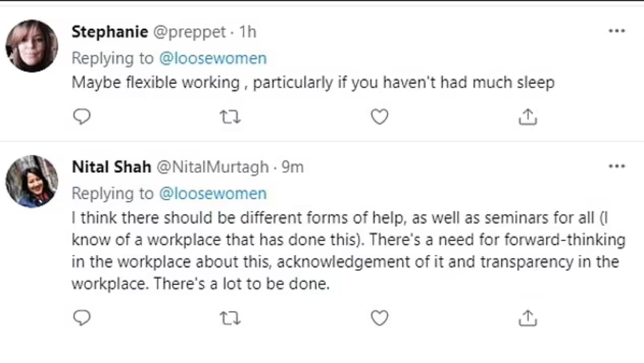
Task: Open Stephanie's profile picture
Action: 32,46
